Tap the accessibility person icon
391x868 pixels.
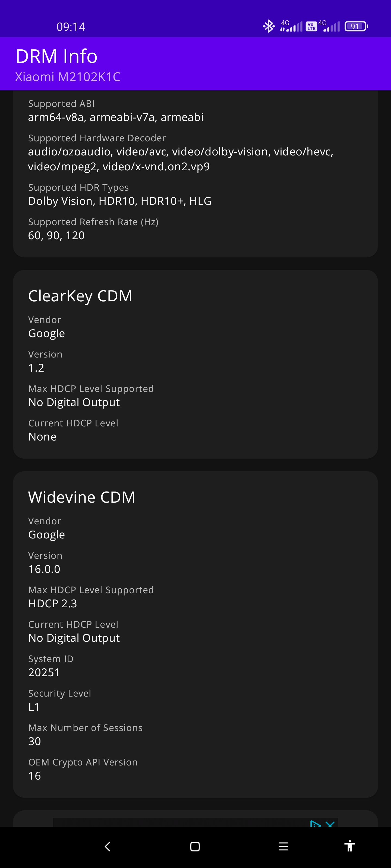tap(349, 846)
